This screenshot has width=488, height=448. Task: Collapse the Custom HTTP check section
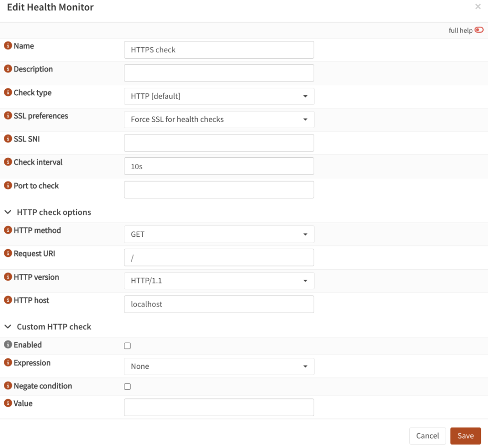click(8, 327)
